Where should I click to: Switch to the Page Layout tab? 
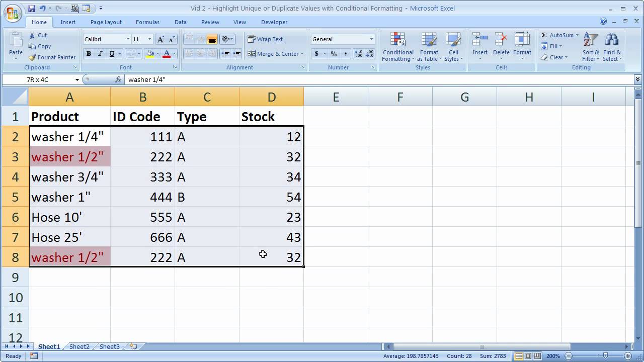(x=106, y=22)
